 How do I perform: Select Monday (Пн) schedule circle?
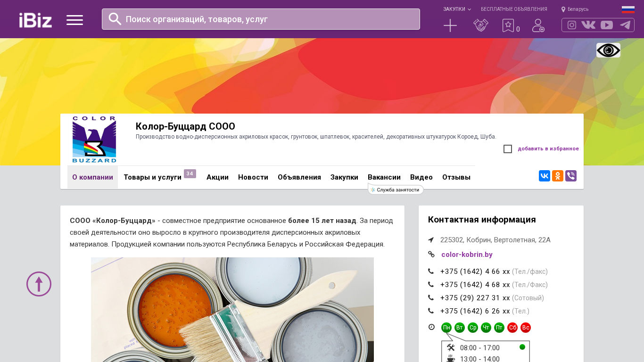coord(446,328)
